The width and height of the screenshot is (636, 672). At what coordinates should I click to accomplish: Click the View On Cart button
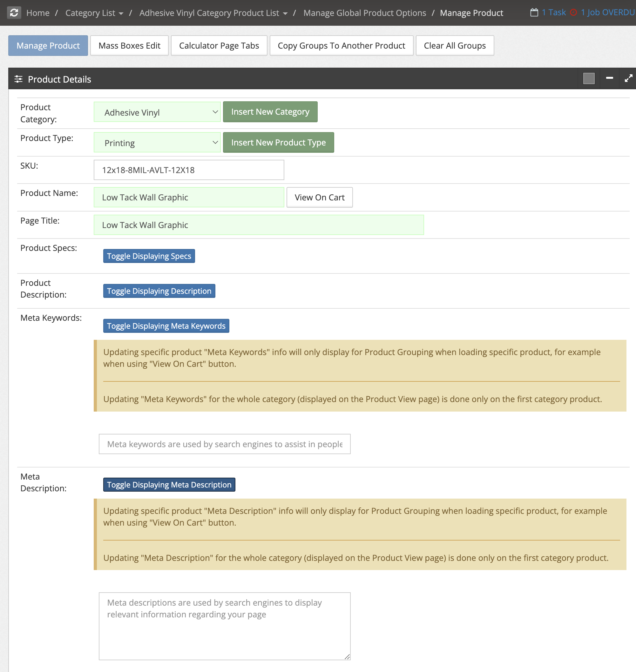[x=319, y=197]
